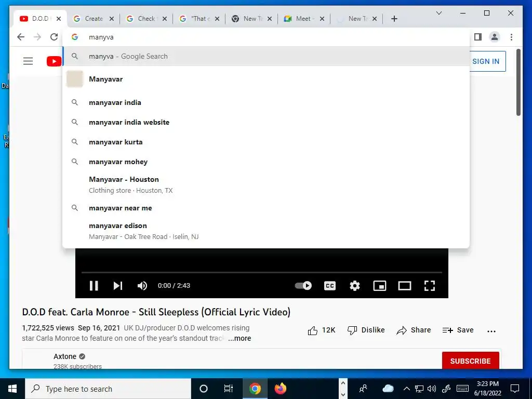
Task: Open system volume tray icon
Action: (x=432, y=389)
